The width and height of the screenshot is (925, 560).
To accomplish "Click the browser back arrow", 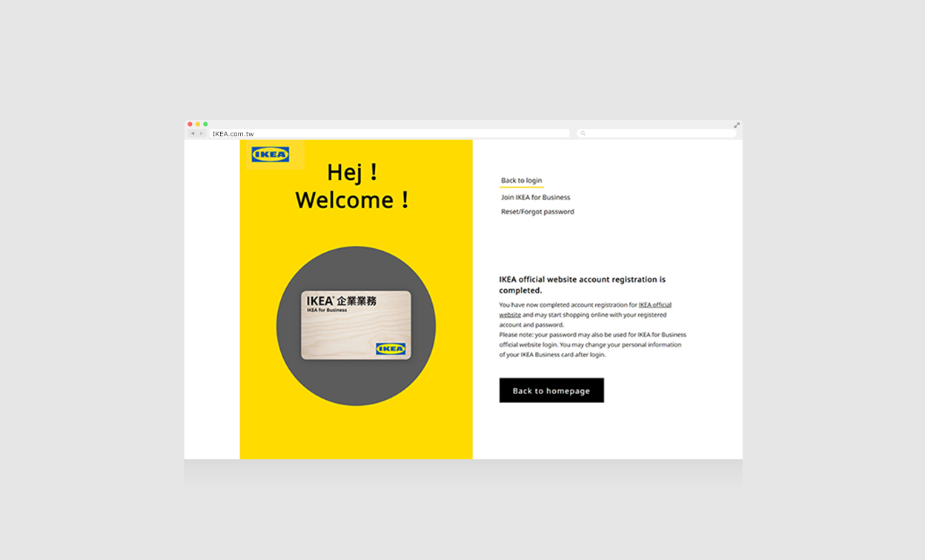I will (x=193, y=133).
